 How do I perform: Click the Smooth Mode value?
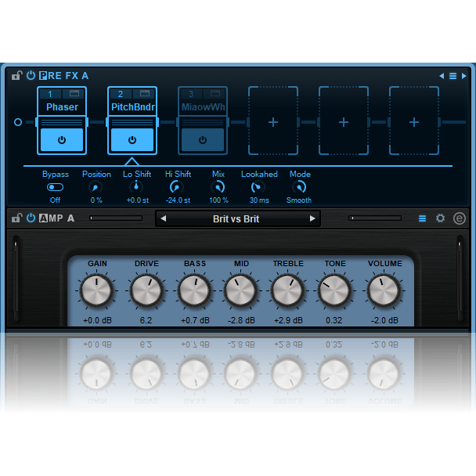[x=299, y=200]
